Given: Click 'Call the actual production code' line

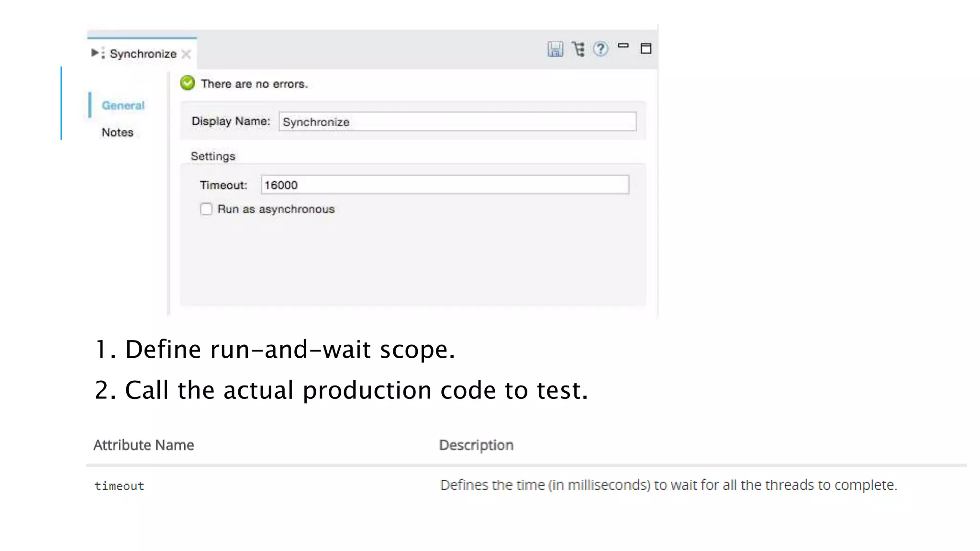Looking at the screenshot, I should (341, 390).
